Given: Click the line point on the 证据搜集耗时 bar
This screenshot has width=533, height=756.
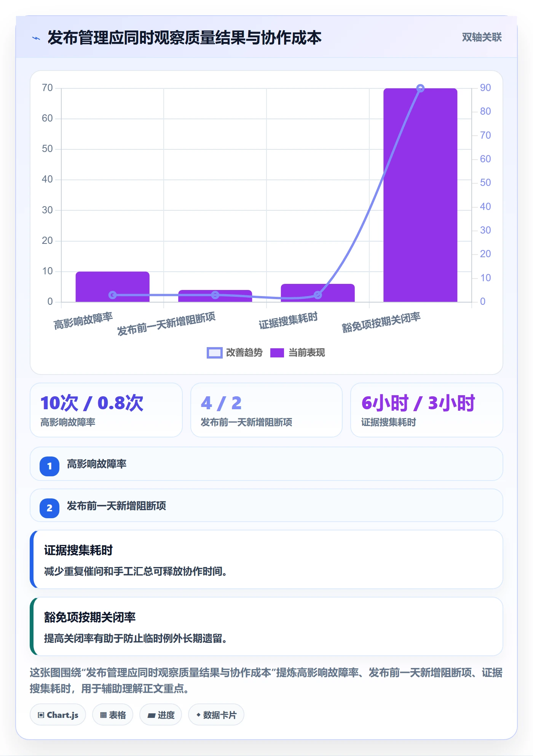Looking at the screenshot, I should [x=318, y=295].
